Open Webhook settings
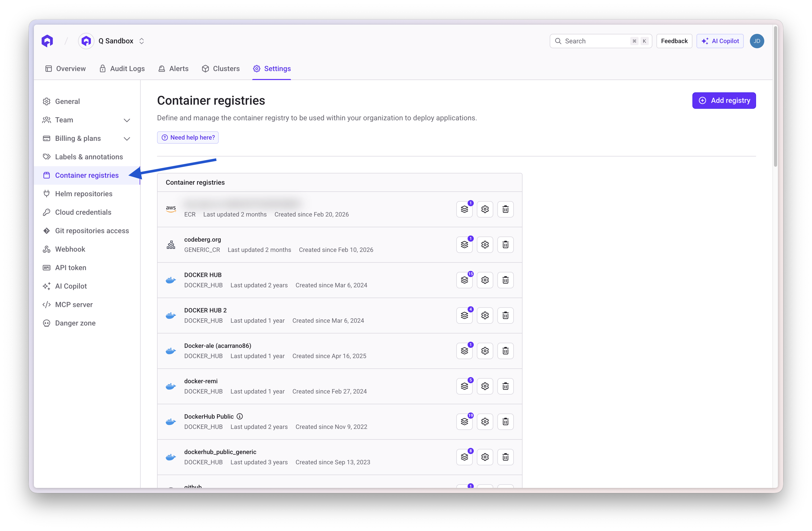This screenshot has width=812, height=531. (87, 249)
